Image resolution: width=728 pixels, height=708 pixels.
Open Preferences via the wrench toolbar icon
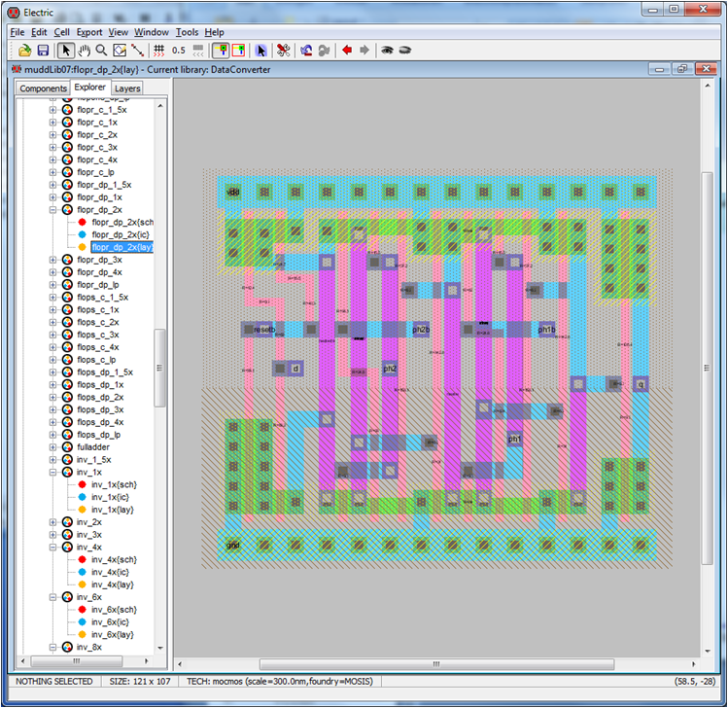(x=283, y=50)
